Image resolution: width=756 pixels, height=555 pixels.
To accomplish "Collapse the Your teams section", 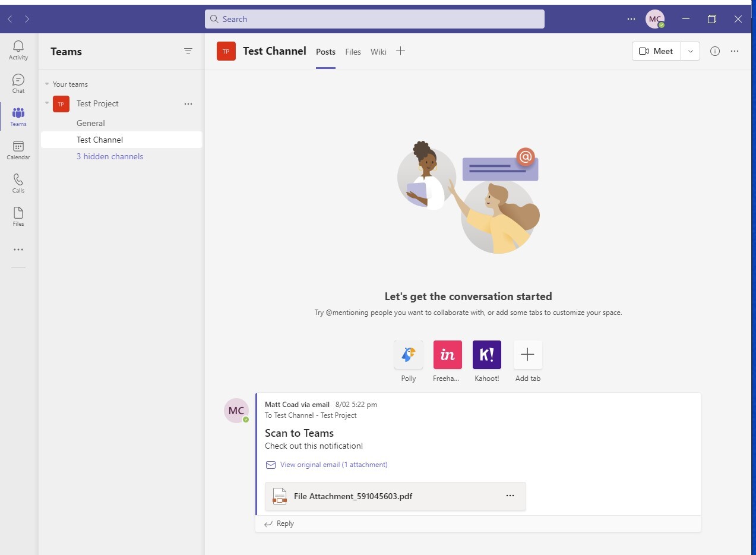I will (47, 84).
